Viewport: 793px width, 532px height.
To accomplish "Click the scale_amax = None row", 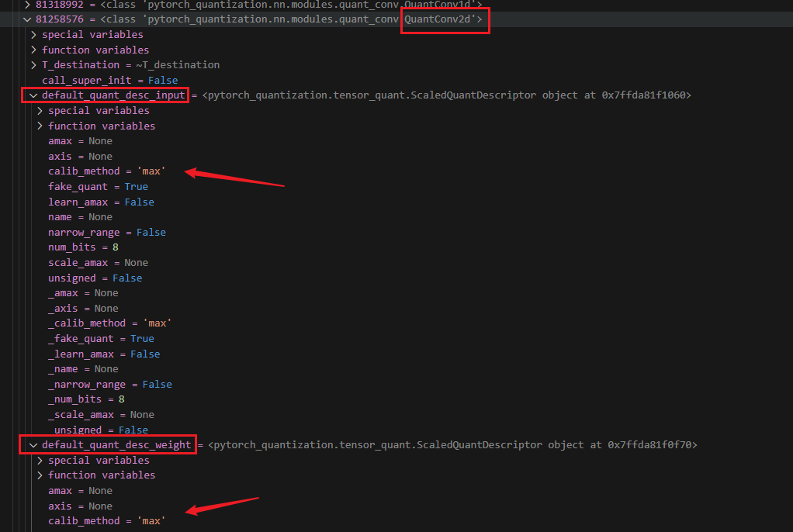I will point(98,263).
